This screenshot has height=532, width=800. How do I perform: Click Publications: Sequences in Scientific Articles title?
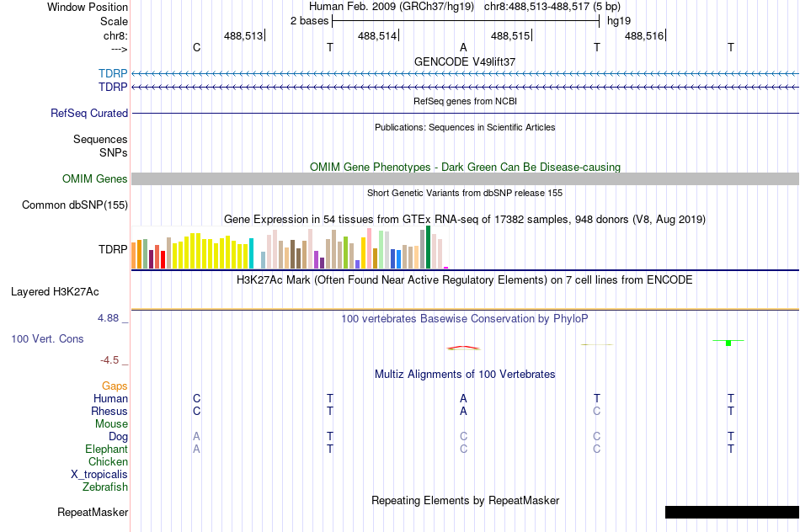click(465, 127)
